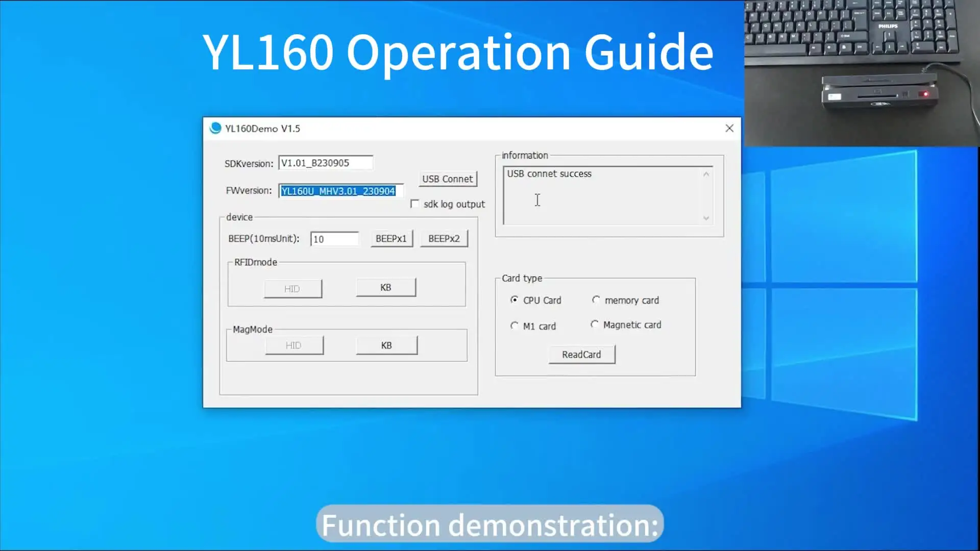Click the SDKversion text field
This screenshot has width=980, height=551.
325,163
